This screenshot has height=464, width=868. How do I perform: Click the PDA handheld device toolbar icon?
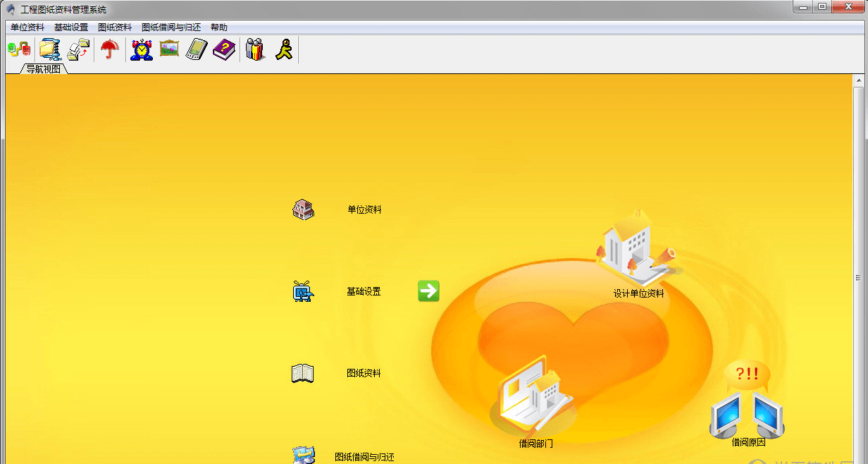(196, 49)
